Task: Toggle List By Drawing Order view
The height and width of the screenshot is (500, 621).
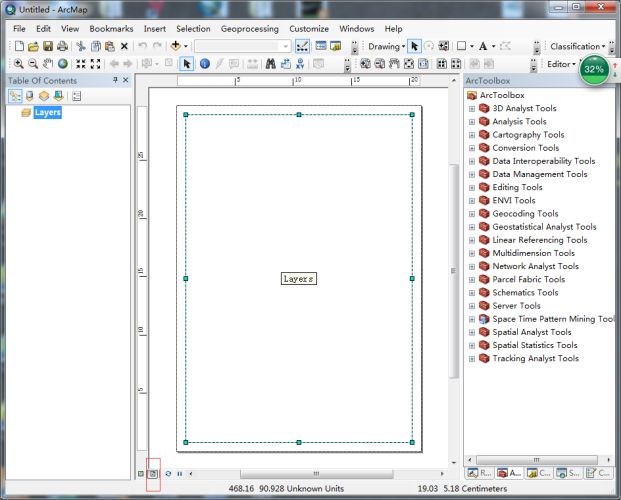Action: (15, 96)
